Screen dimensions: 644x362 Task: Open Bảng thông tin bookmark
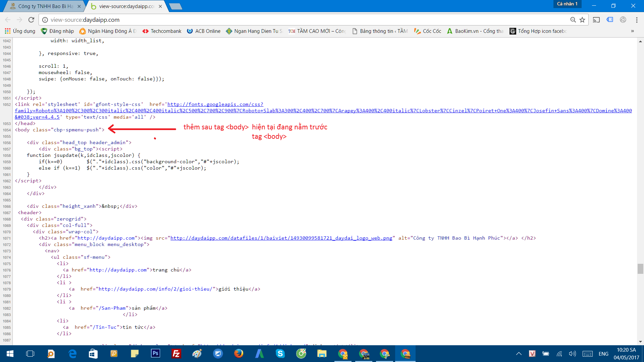point(380,31)
